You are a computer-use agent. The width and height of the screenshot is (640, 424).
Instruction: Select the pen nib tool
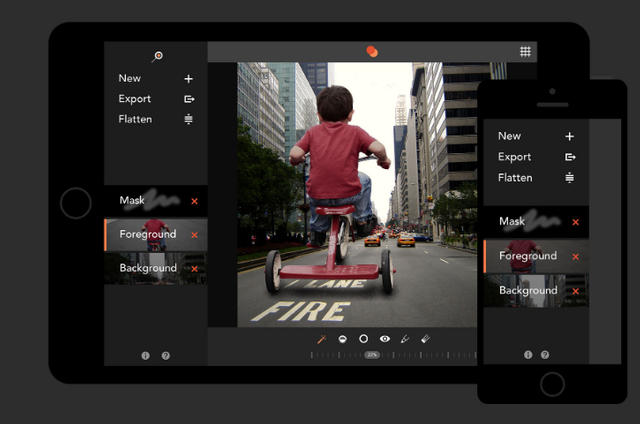[405, 339]
